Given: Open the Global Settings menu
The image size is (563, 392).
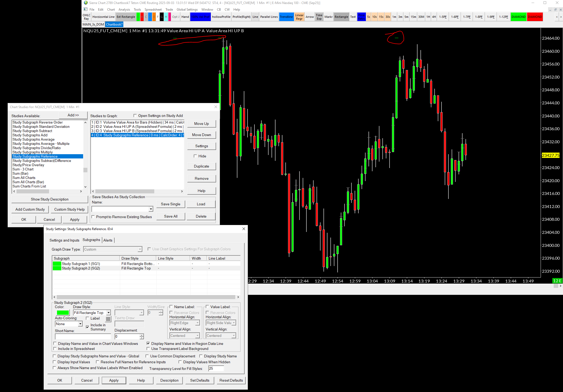Looking at the screenshot, I should [187, 10].
